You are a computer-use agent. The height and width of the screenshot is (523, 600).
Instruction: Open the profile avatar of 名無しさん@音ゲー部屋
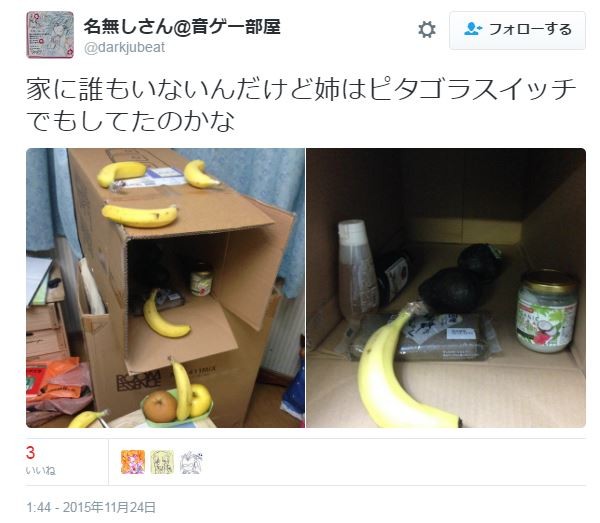(x=50, y=34)
